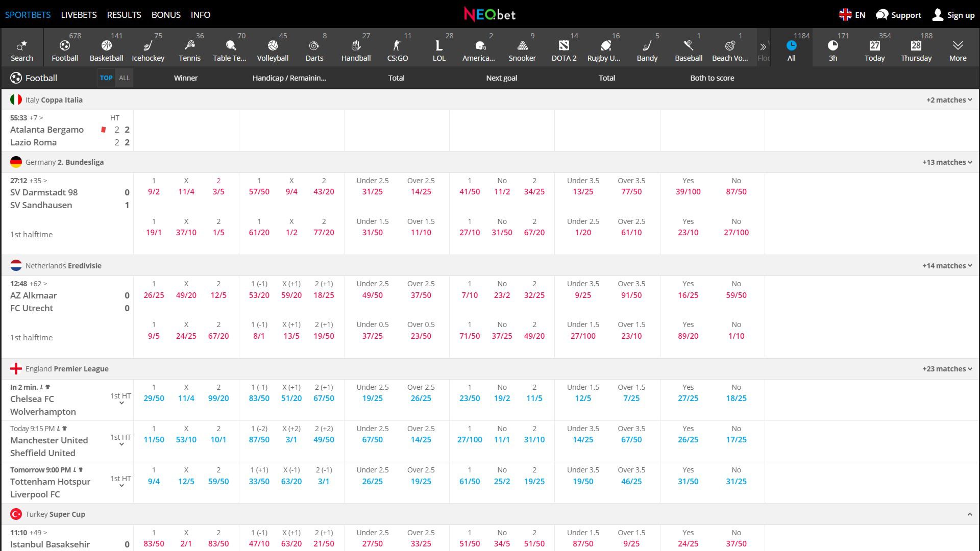Pick AZ Alkmaar draw at 49/20
The image size is (980, 551).
186,295
